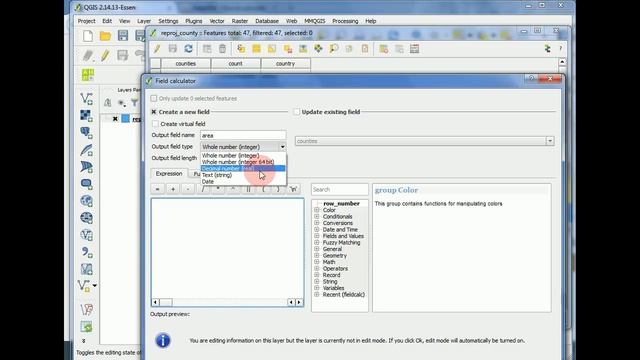The width and height of the screenshot is (640, 360).
Task: Click move selection to top icon
Action: (x=303, y=49)
